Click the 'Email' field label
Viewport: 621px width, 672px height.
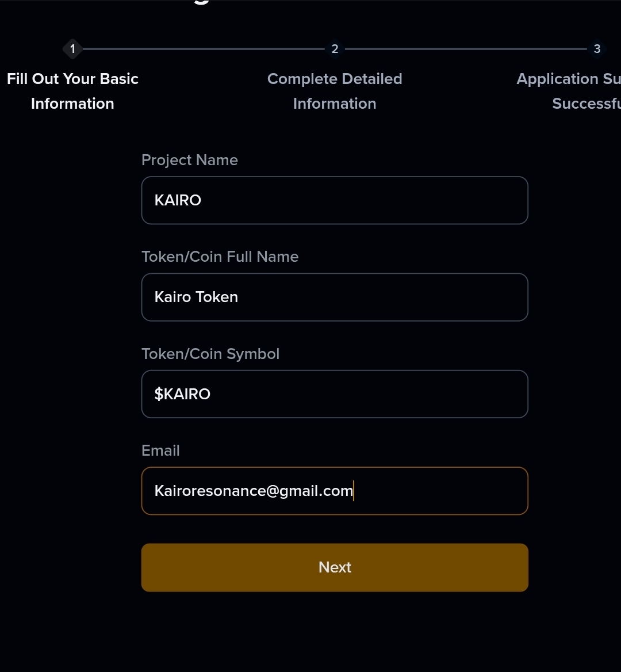160,450
